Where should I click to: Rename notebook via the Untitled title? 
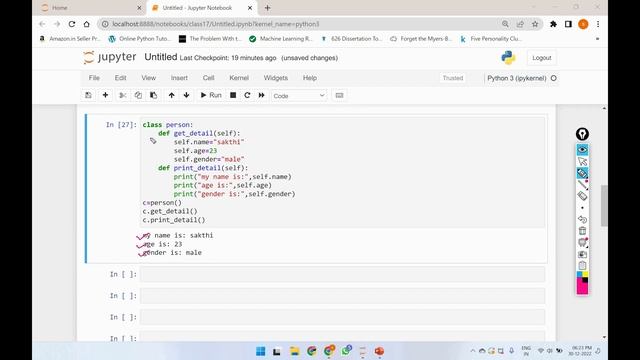(161, 57)
